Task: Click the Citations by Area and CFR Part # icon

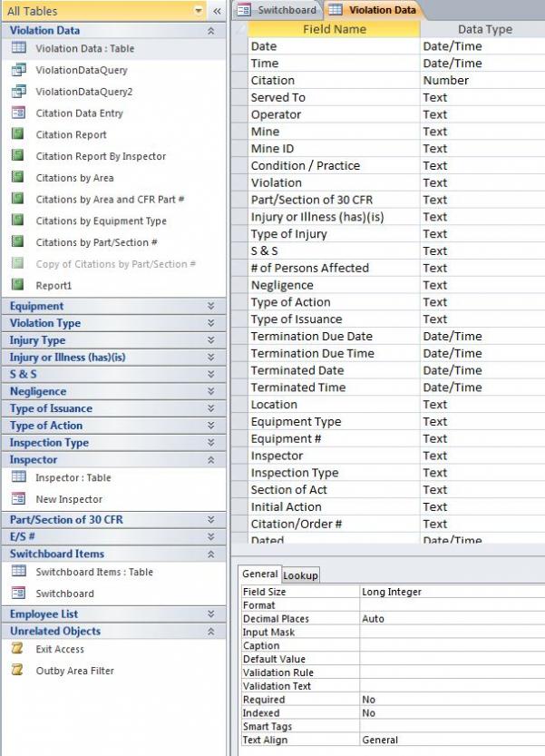Action: point(18,198)
